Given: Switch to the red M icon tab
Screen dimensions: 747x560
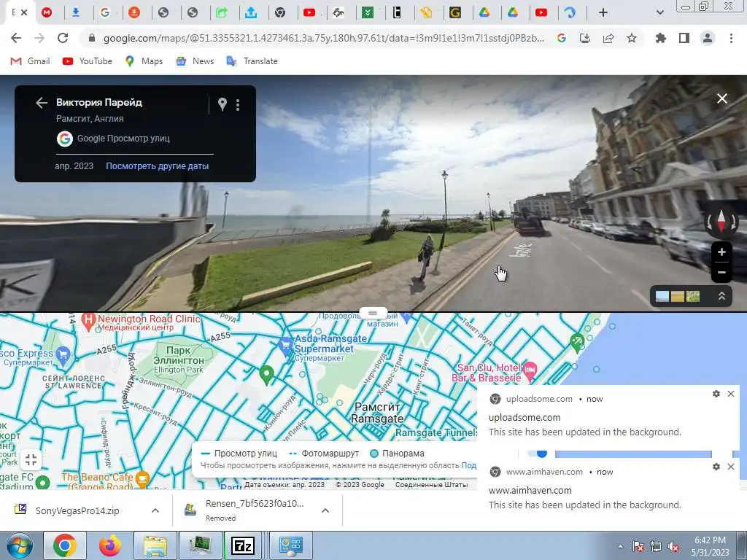Looking at the screenshot, I should pyautogui.click(x=46, y=13).
